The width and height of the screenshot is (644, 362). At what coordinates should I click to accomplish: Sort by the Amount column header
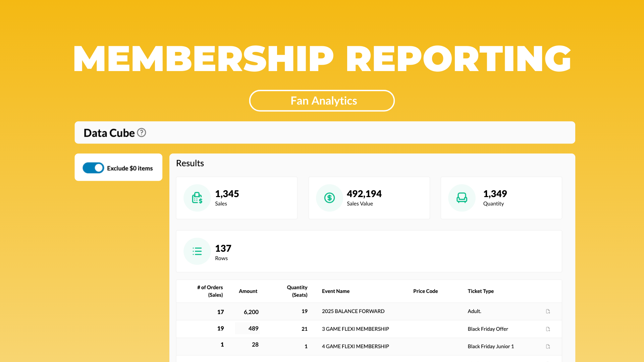248,291
